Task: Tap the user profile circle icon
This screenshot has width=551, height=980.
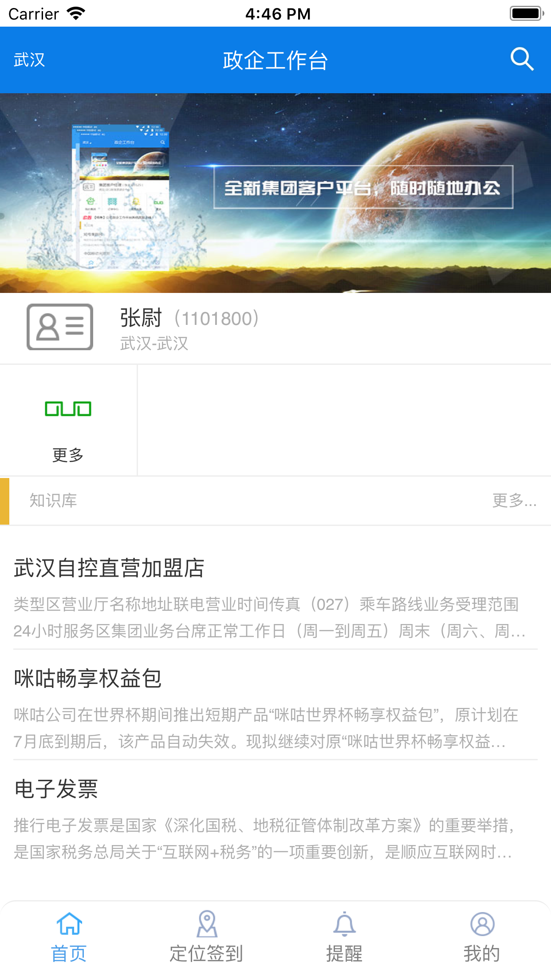Action: click(482, 924)
